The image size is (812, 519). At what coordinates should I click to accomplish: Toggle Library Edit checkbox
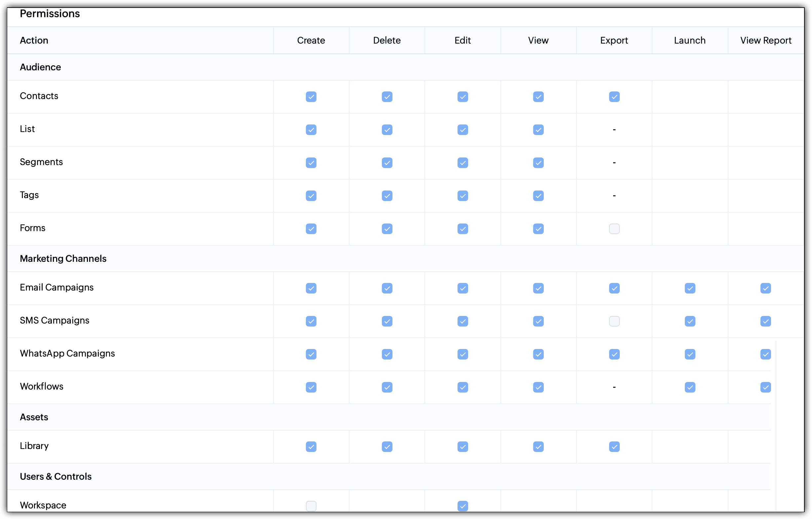coord(462,447)
